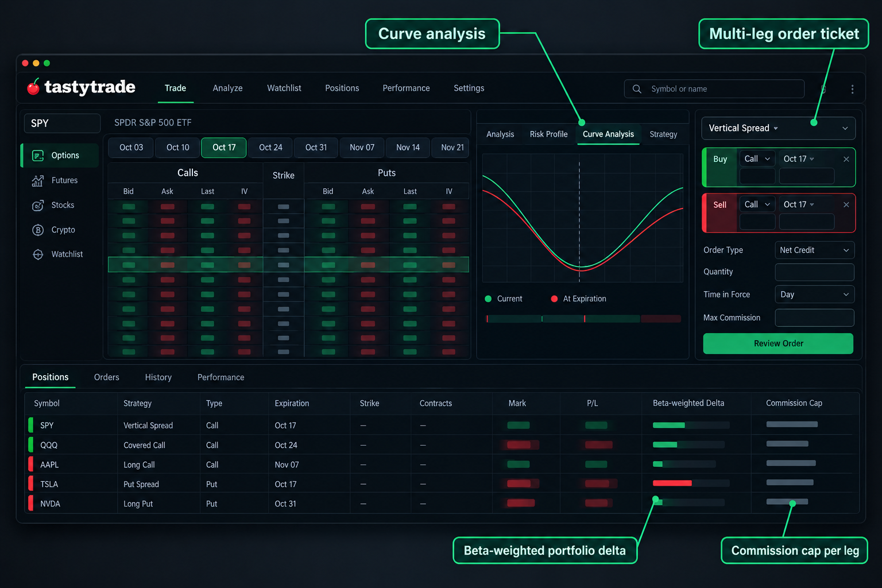Select the bottom panel Positions tab

pyautogui.click(x=51, y=377)
